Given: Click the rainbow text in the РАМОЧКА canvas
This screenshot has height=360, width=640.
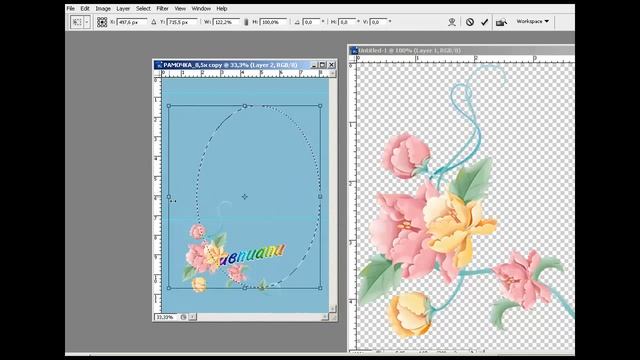Looking at the screenshot, I should click(253, 254).
